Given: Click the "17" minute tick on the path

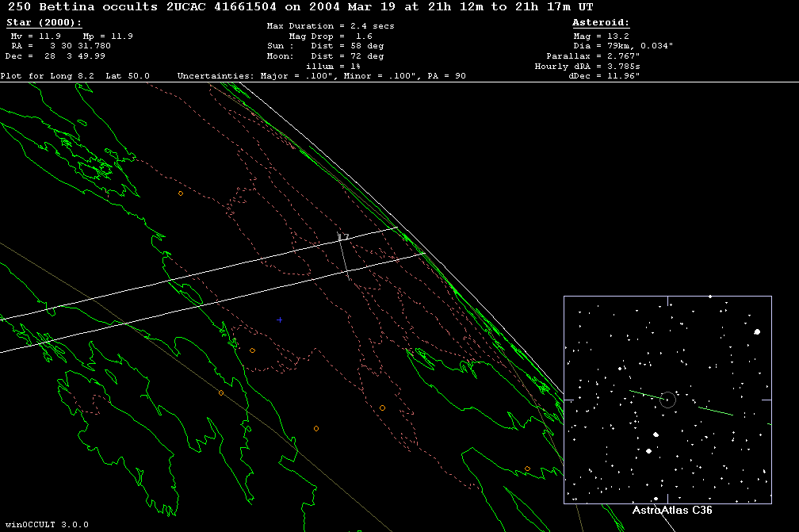Looking at the screenshot, I should point(343,237).
